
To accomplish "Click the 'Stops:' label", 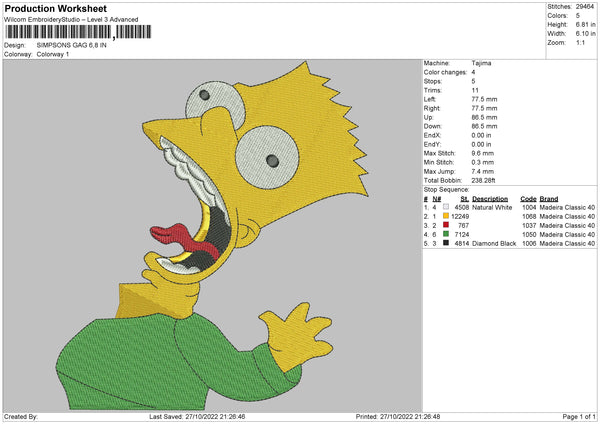I will 433,81.
